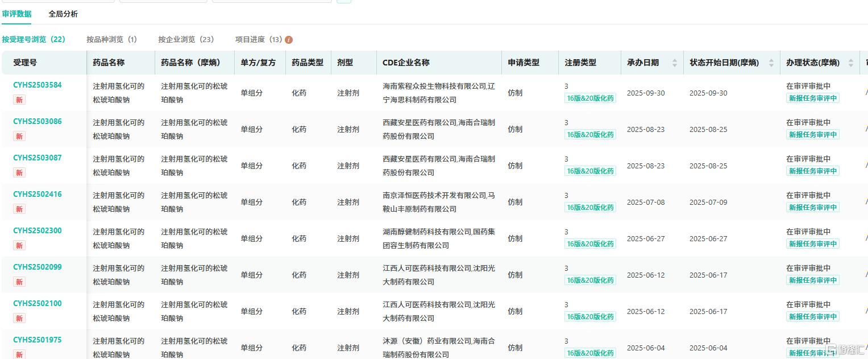
Task: Switch to 按企业浏览 (23) view
Action: pyautogui.click(x=186, y=40)
